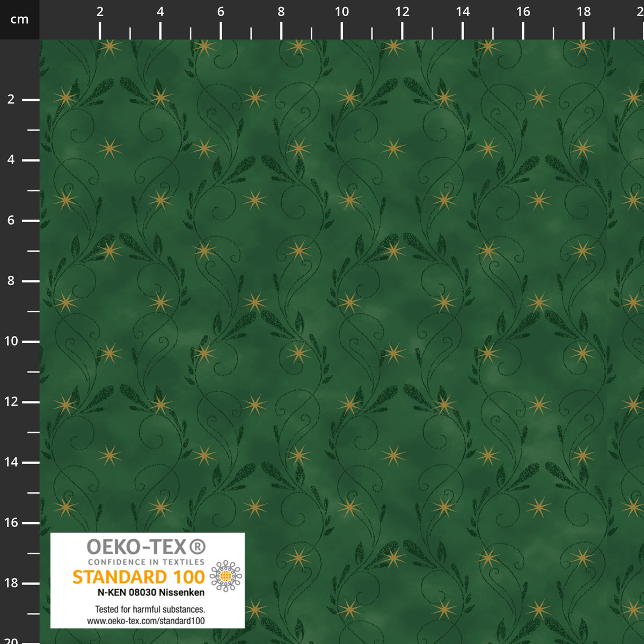Click the circular OEKO-TEX emblem icon
Screen dimensions: 644x644
coord(225,576)
